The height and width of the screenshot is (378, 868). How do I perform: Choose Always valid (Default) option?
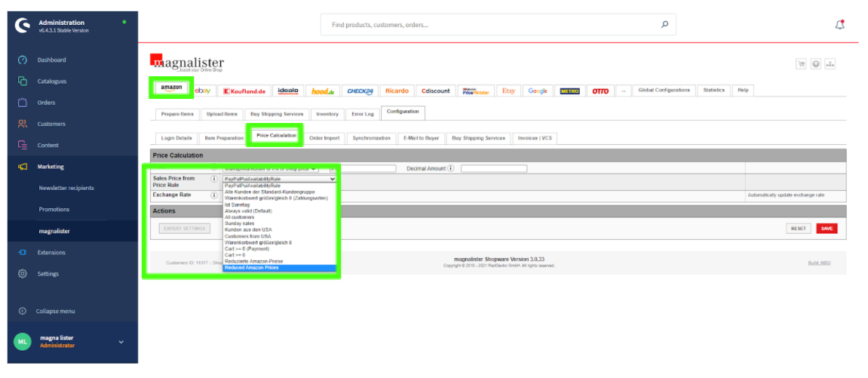pos(279,211)
